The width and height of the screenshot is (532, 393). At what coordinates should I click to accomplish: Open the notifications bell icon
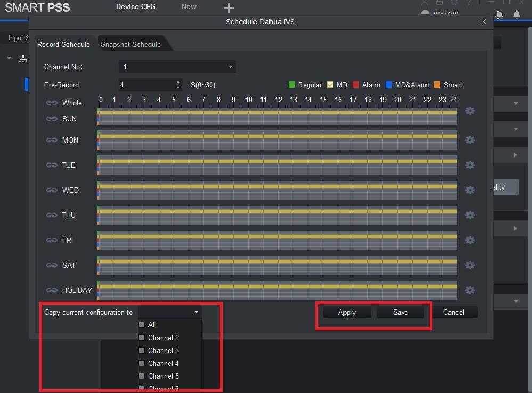517,14
